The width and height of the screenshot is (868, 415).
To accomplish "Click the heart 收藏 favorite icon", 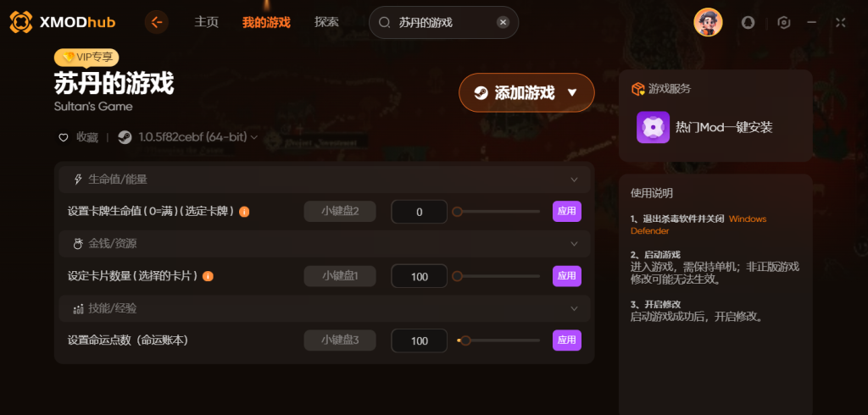I will click(63, 137).
